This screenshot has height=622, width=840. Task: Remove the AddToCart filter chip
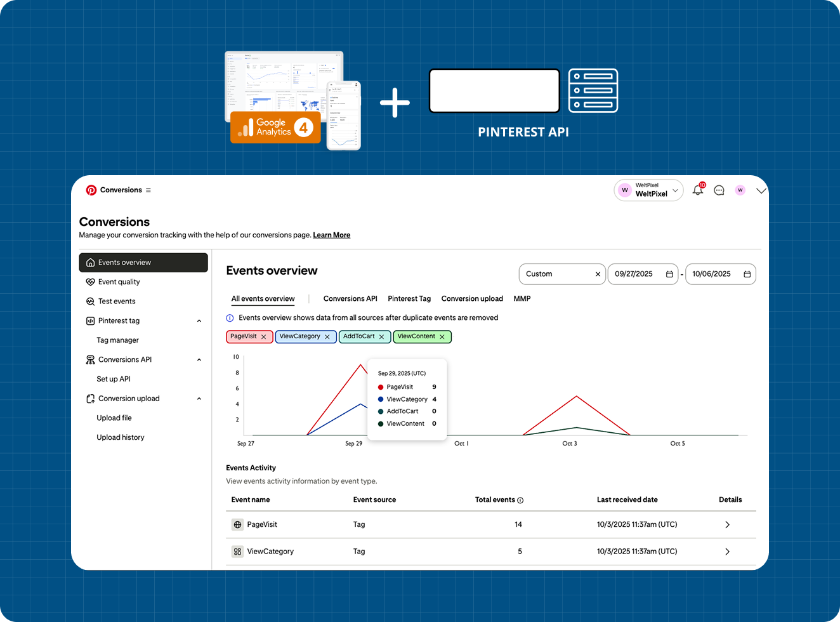click(383, 336)
